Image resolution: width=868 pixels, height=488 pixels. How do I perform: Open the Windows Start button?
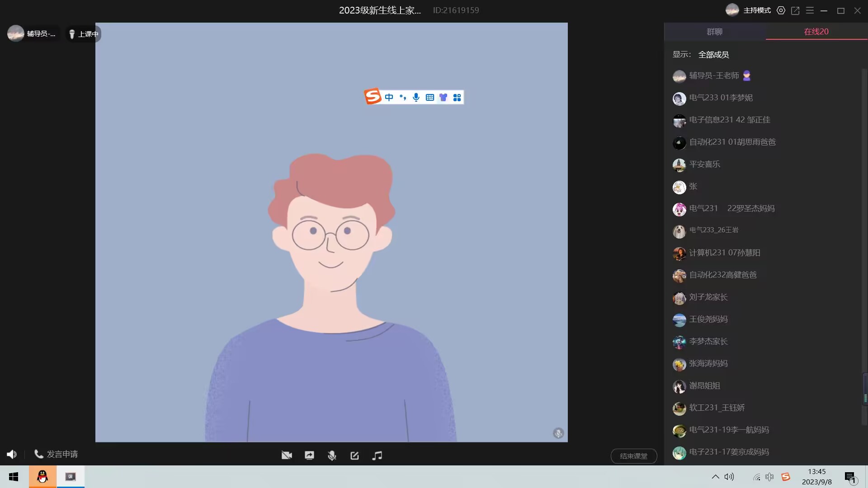tap(14, 477)
